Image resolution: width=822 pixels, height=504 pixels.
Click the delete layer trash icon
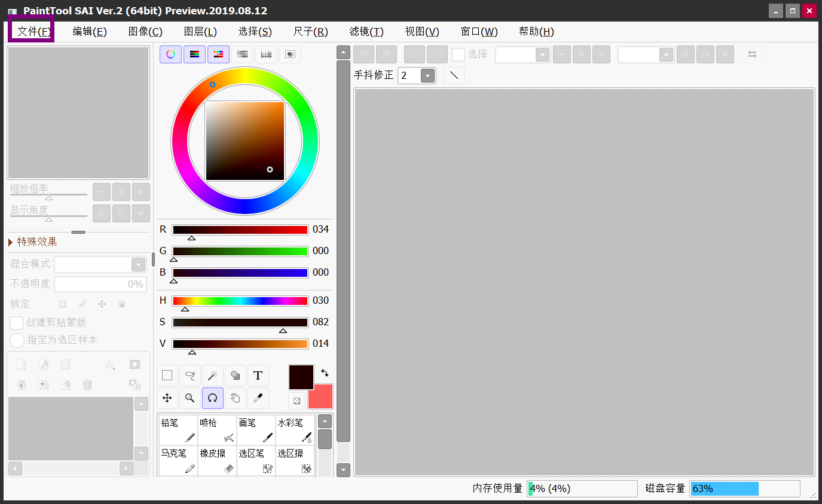pyautogui.click(x=88, y=384)
